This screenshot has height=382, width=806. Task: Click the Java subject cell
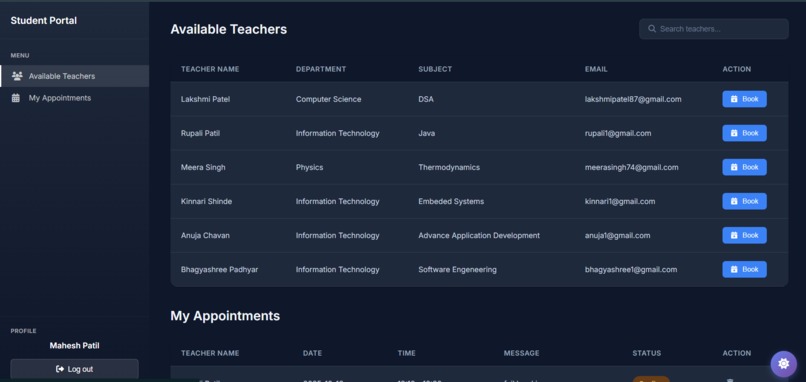tap(427, 133)
